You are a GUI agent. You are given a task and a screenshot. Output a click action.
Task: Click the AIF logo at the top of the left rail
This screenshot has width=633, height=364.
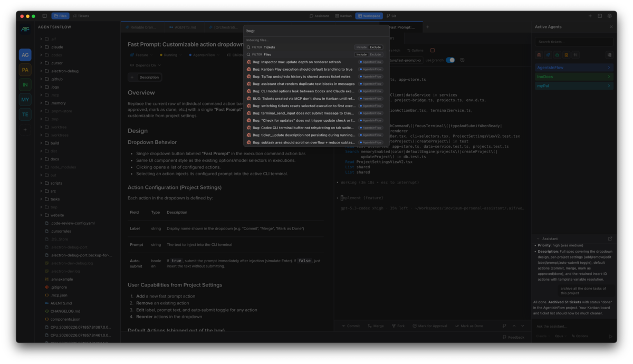tap(25, 29)
